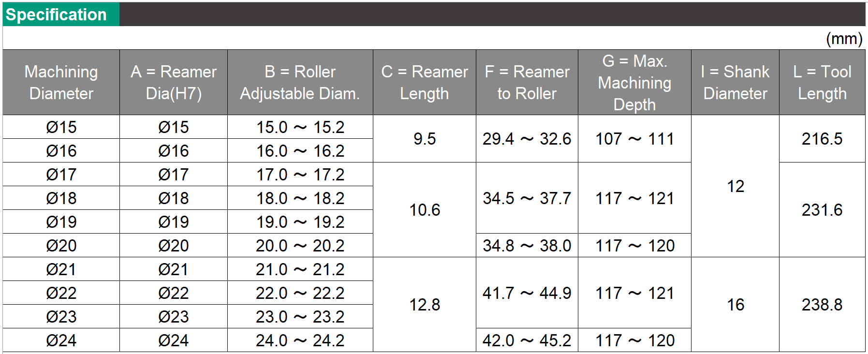
Task: Click the Specification header tab
Action: point(61,15)
